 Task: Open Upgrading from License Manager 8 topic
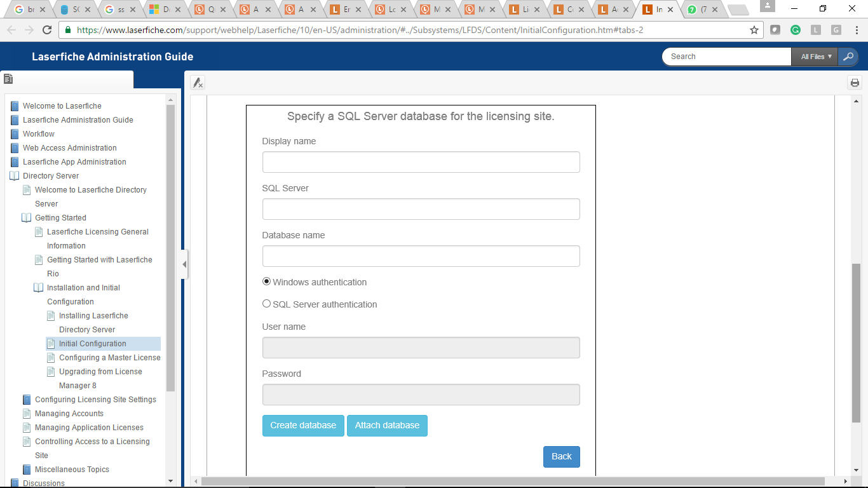pyautogui.click(x=100, y=379)
